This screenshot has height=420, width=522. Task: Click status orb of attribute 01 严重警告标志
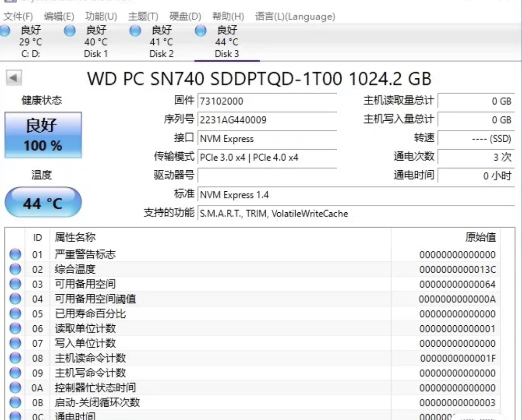[15, 254]
